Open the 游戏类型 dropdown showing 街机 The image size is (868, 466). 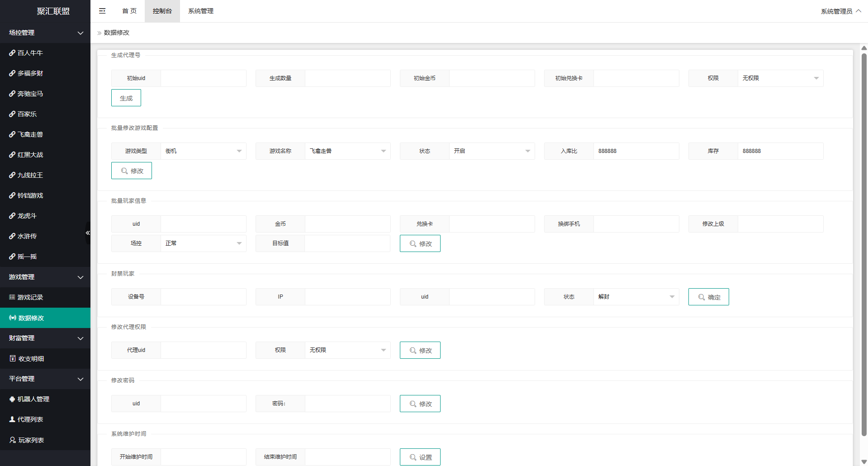203,151
